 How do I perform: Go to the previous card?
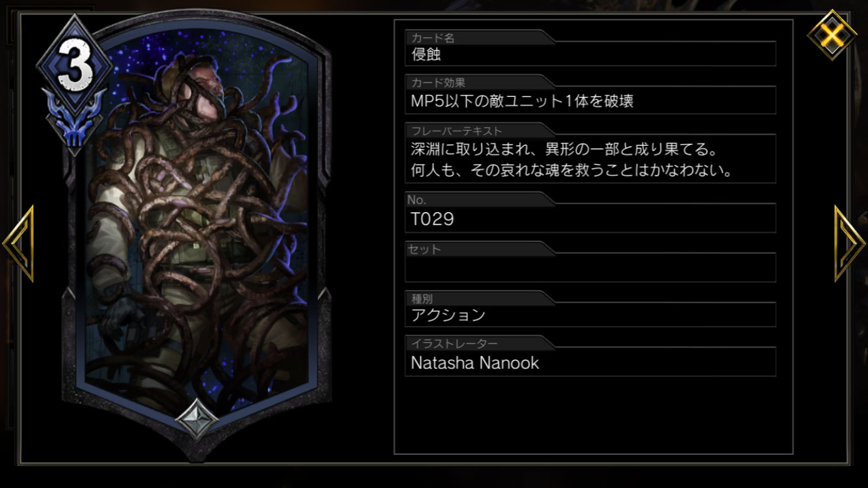pos(18,243)
